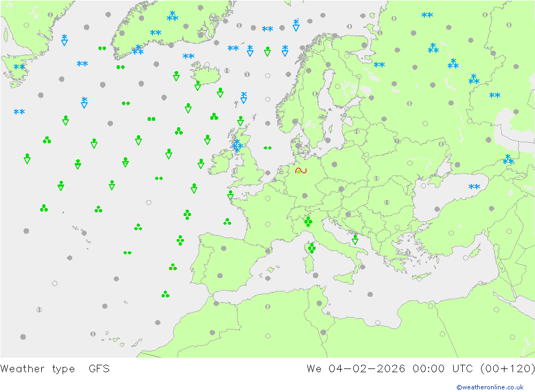
Task: Click the double snow symbol near the Gulf of Finland
Action: point(379,65)
